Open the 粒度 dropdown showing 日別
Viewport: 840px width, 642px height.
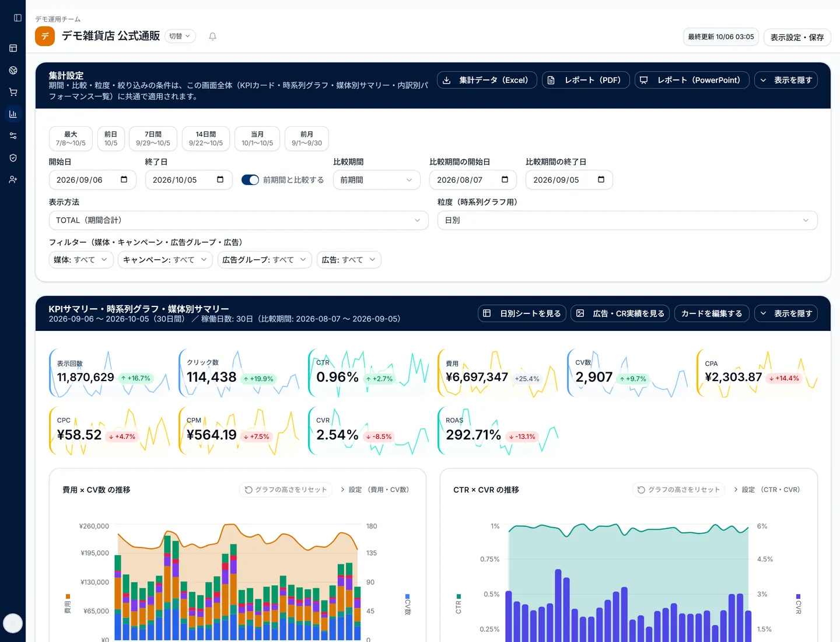628,220
